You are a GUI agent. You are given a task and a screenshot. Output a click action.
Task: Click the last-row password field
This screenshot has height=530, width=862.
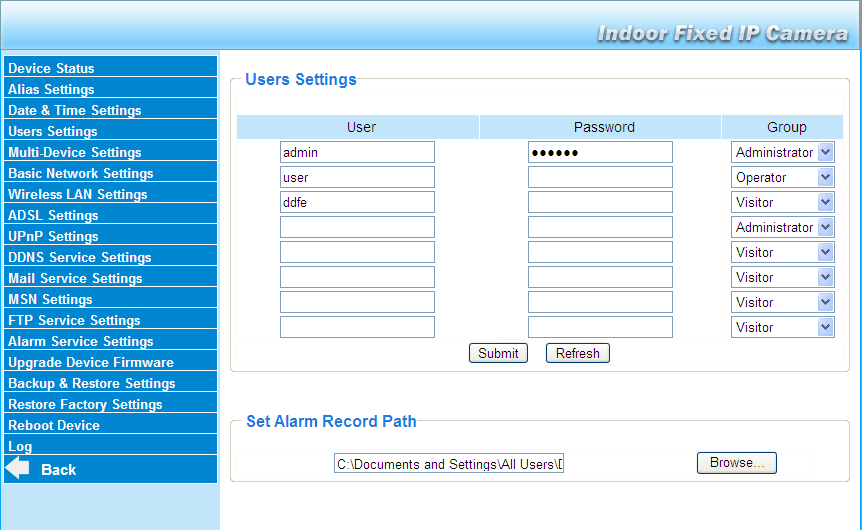click(x=600, y=327)
